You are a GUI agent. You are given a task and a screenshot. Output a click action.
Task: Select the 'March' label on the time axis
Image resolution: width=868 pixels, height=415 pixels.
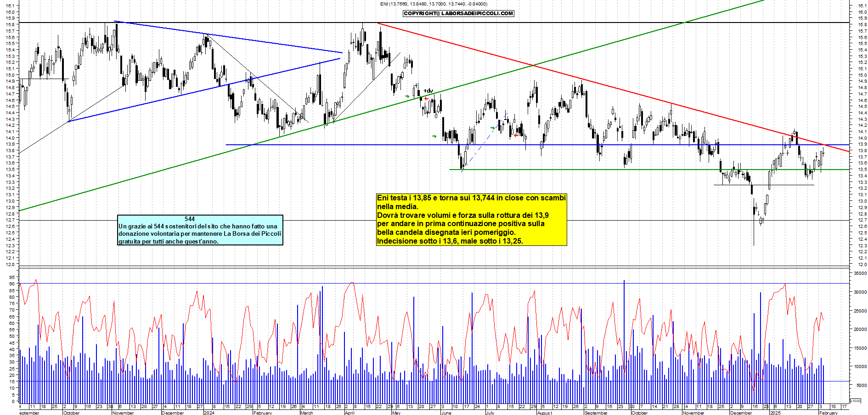(x=306, y=413)
